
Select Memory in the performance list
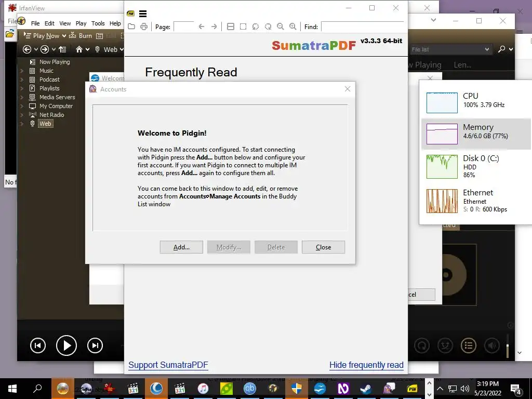pos(476,134)
